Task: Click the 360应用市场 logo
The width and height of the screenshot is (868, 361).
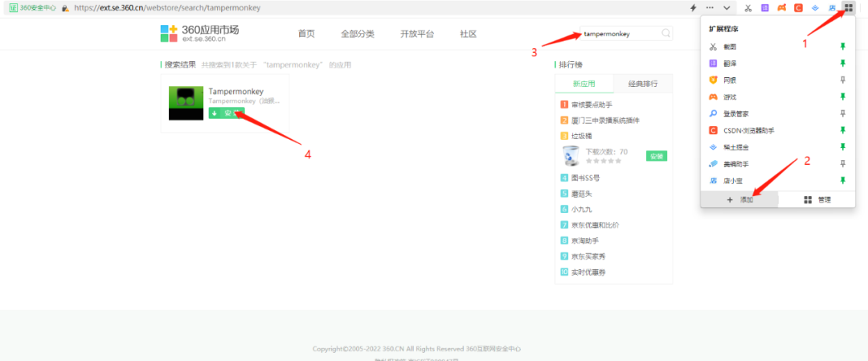Action: [x=200, y=33]
